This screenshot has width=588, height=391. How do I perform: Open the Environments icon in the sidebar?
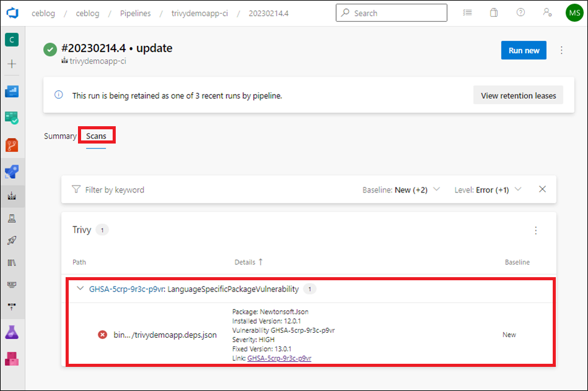[x=12, y=218]
